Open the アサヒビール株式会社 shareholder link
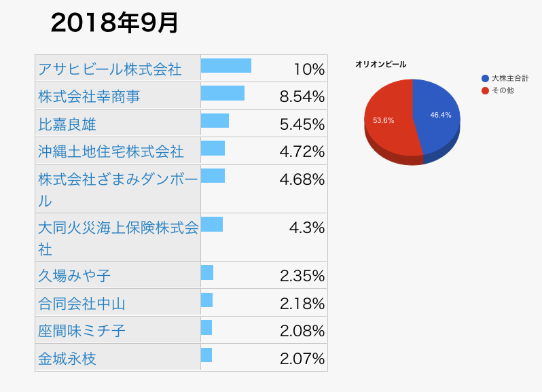 [x=110, y=69]
